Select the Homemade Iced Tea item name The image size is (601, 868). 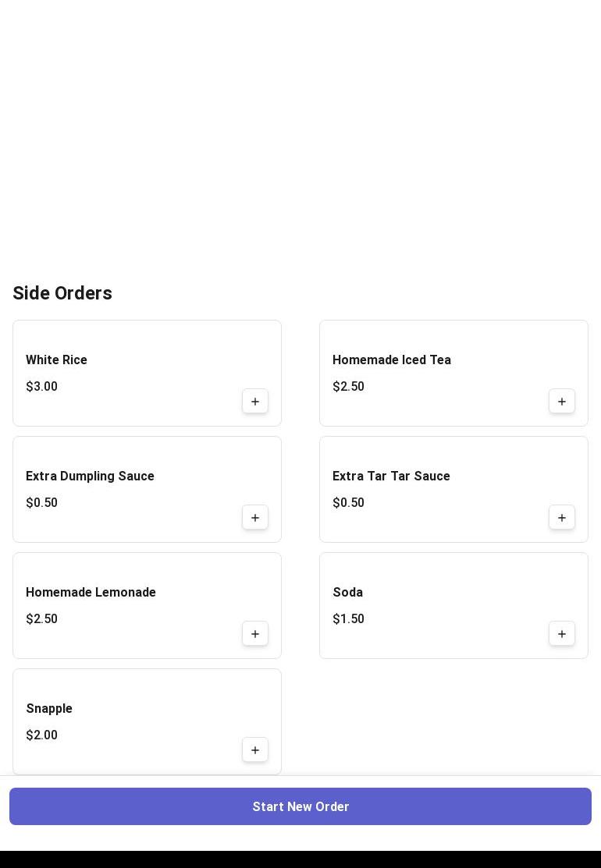click(392, 360)
